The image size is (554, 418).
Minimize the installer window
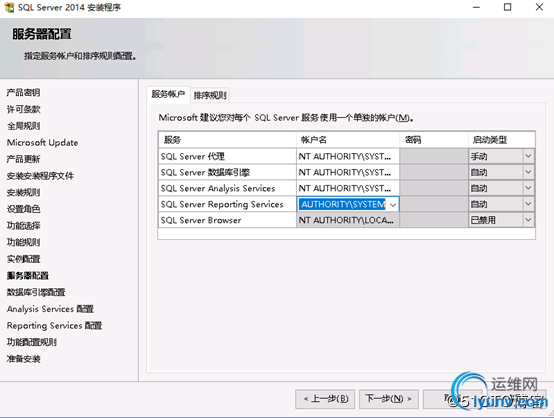476,7
